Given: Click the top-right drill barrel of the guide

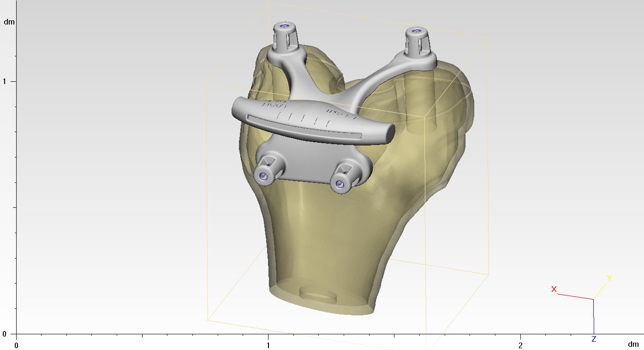Looking at the screenshot, I should click(417, 39).
